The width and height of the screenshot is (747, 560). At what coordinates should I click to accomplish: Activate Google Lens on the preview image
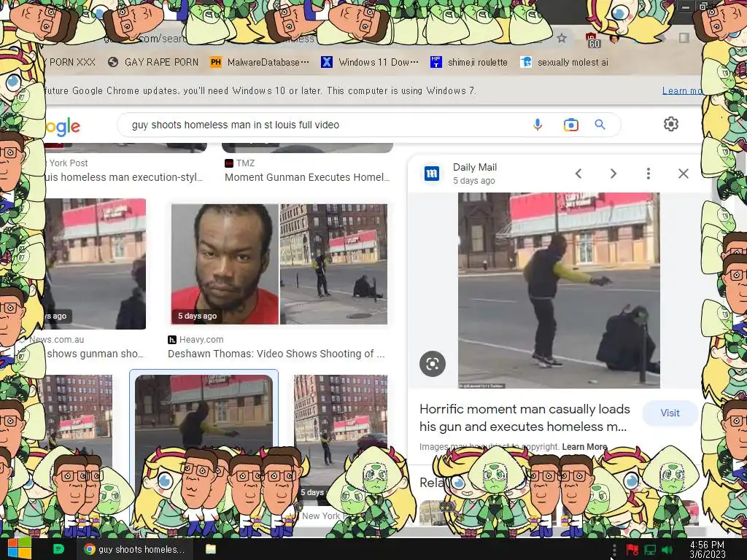432,364
